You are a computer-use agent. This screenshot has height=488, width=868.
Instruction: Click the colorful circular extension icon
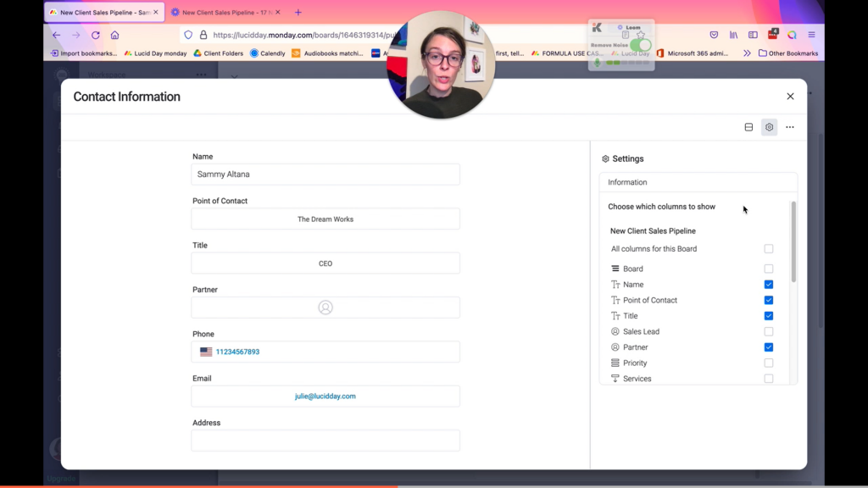coord(793,35)
